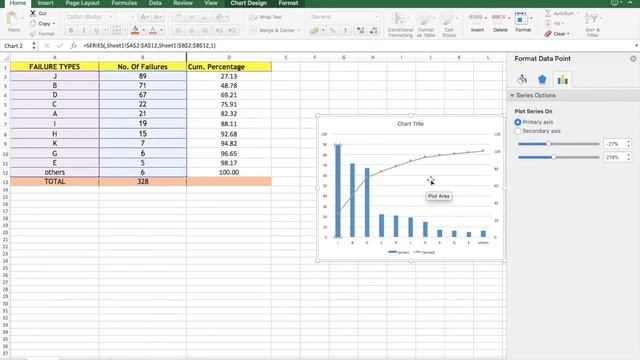Open Series Options bar-chart tab
Screen dimensions: 640x360
(x=562, y=80)
